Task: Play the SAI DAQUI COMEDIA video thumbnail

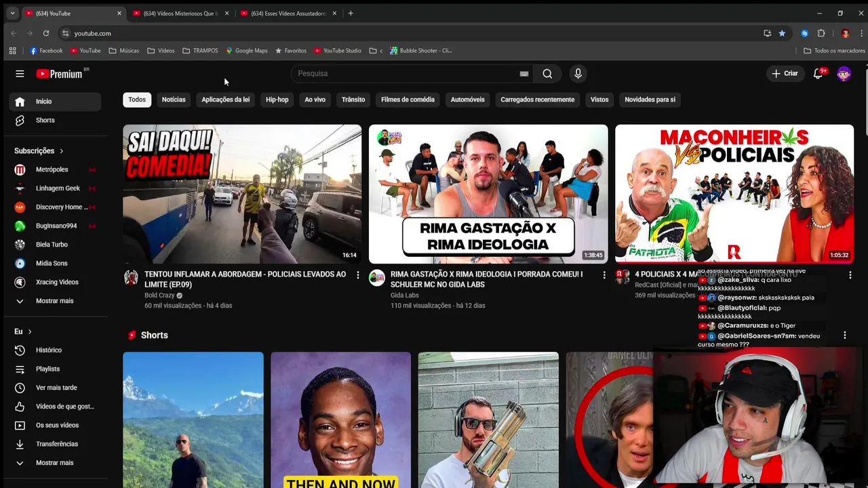Action: 242,194
